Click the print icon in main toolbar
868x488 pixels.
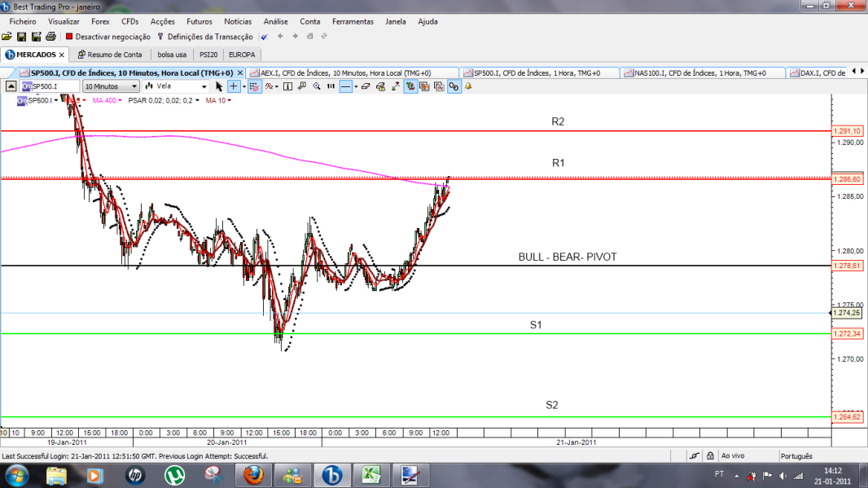pos(51,37)
